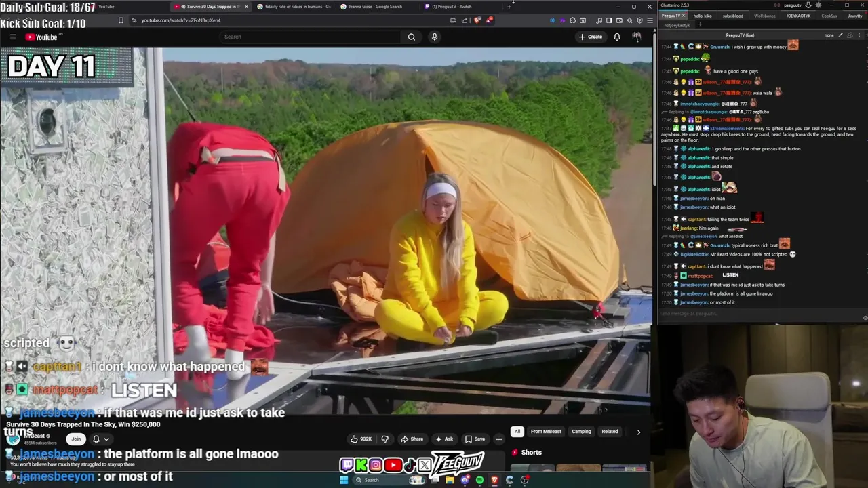
Task: Show next filter chips with arrow
Action: pyautogui.click(x=638, y=432)
